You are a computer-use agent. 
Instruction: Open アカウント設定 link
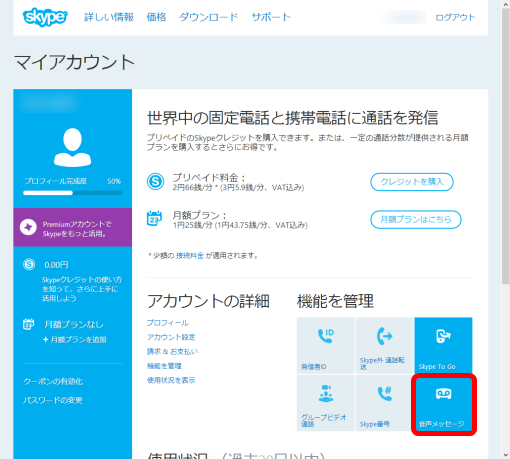(x=171, y=337)
